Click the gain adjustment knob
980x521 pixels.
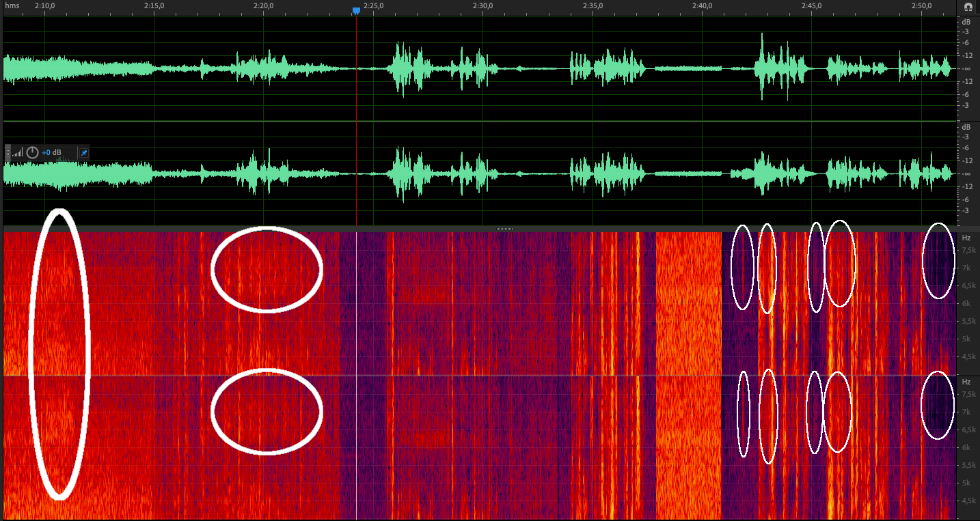coord(32,152)
